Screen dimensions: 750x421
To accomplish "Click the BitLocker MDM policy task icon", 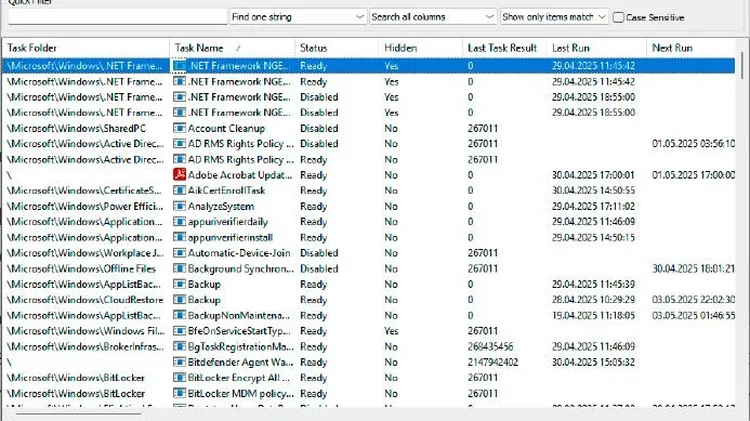I will pyautogui.click(x=179, y=393).
